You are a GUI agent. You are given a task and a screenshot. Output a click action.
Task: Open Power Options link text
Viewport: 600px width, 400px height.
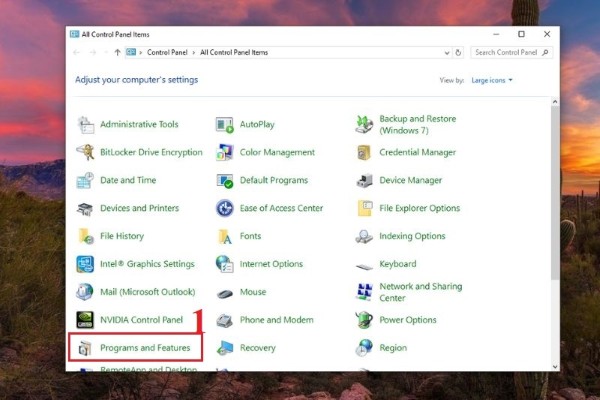pyautogui.click(x=408, y=320)
